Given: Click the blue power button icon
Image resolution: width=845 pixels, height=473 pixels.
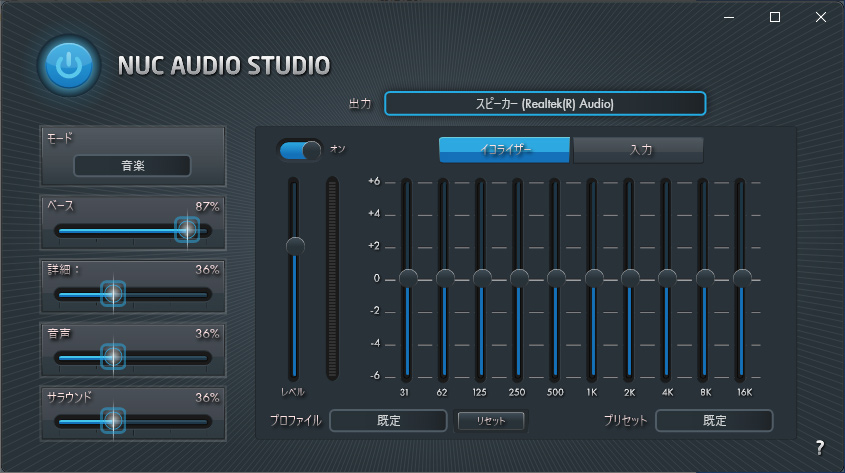Looking at the screenshot, I should 69,66.
